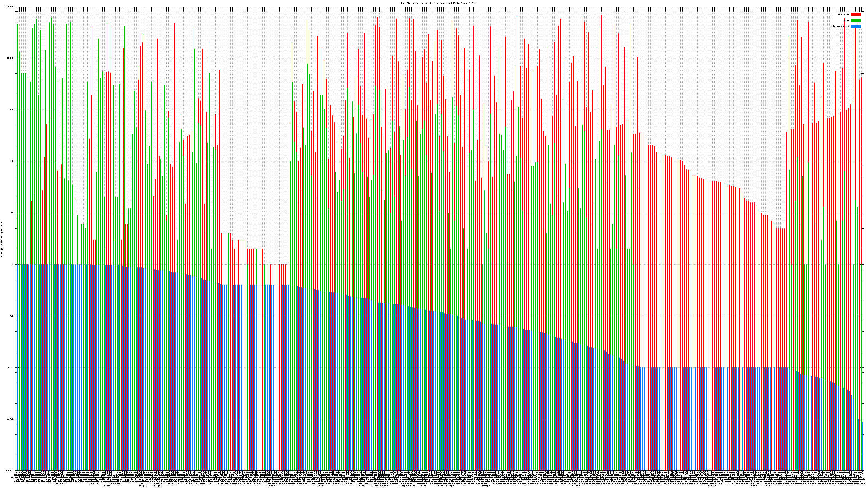This screenshot has width=868, height=488.
Task: Click the 100000 y-axis tick label
Action: click(10, 7)
